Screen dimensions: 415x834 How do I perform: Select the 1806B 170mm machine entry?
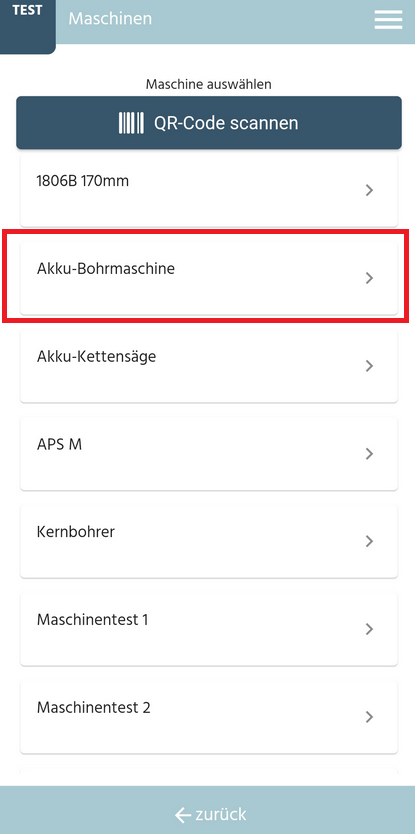tap(209, 190)
